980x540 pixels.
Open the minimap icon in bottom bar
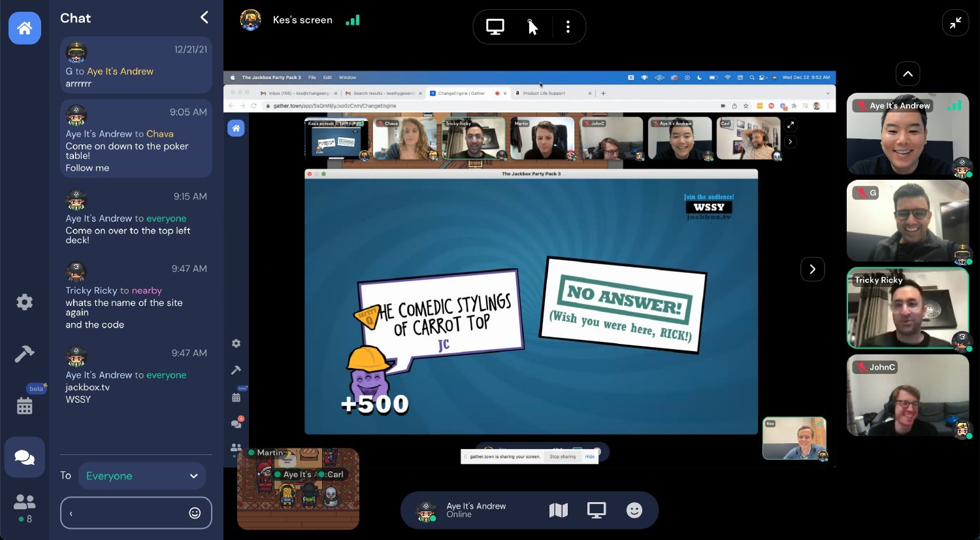[559, 511]
